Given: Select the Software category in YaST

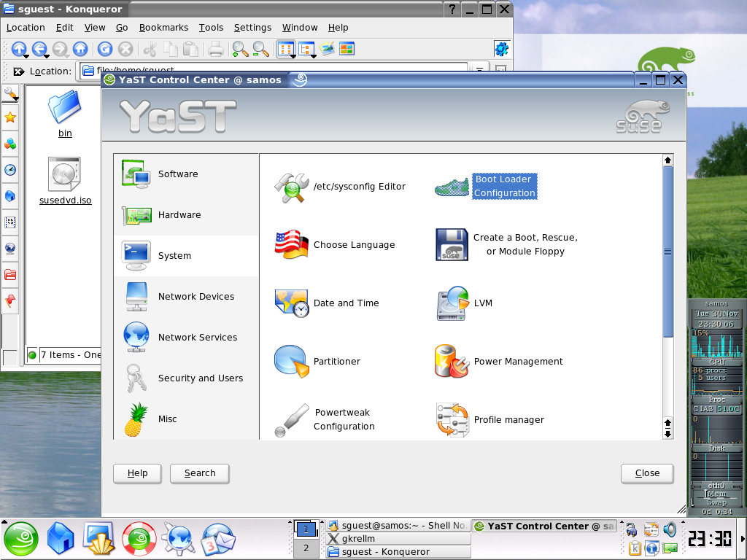Looking at the screenshot, I should click(186, 174).
